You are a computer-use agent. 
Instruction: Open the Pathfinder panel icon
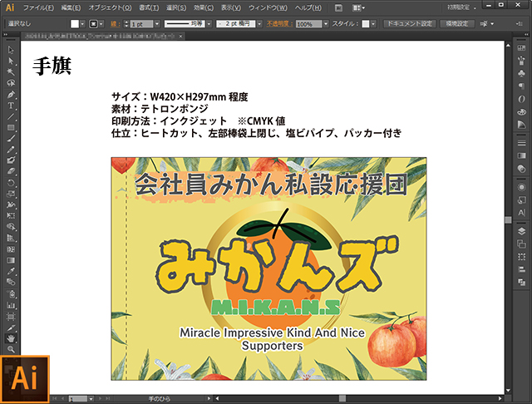tap(521, 282)
